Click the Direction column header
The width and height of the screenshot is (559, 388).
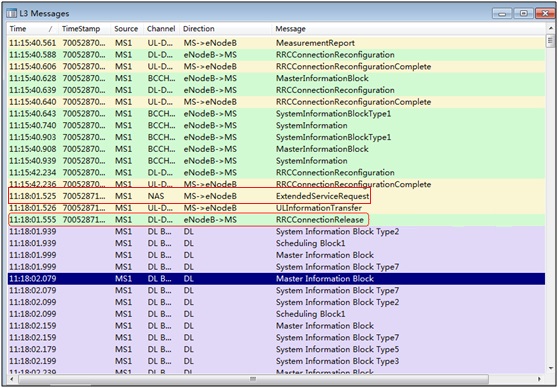coord(225,29)
